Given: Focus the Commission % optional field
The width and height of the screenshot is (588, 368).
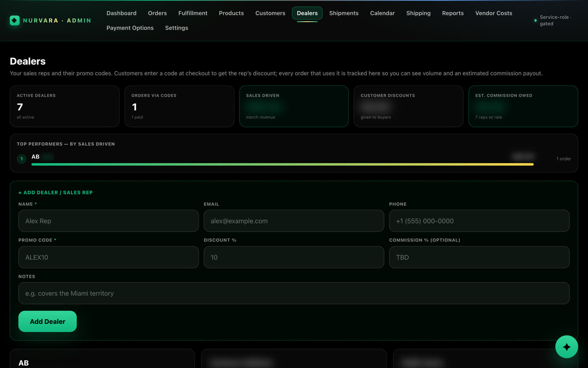Looking at the screenshot, I should point(479,257).
